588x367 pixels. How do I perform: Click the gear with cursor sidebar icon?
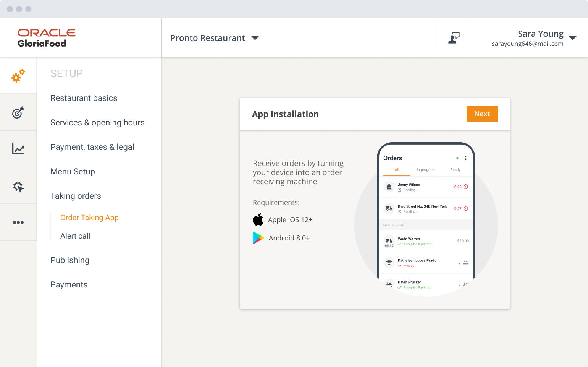pos(18,186)
